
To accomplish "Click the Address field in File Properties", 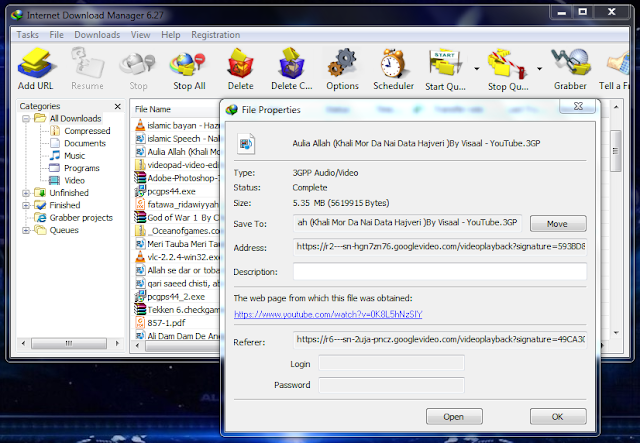I will [440, 247].
